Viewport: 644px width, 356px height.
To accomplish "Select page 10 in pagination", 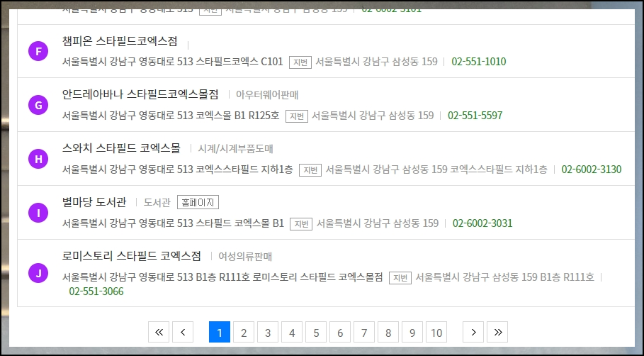I will [436, 332].
